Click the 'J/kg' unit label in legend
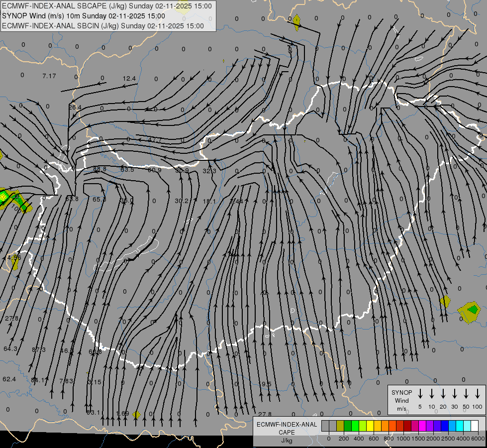The height and width of the screenshot is (448, 487). (x=287, y=441)
